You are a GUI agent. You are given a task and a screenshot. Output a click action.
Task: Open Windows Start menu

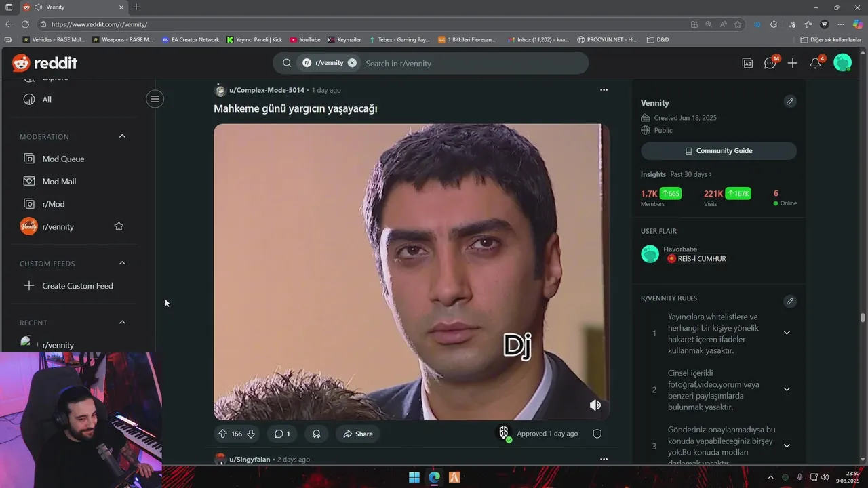coord(414,477)
